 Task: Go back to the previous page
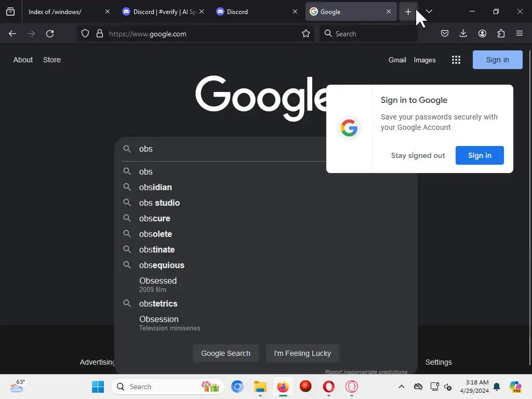pos(12,34)
